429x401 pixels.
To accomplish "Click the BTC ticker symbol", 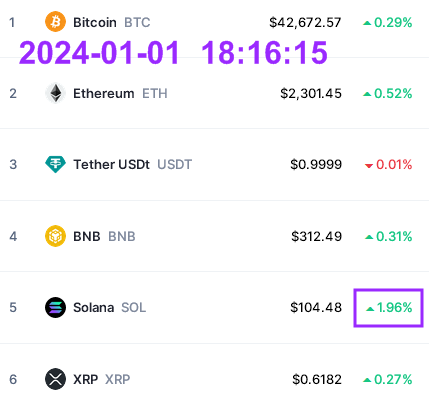I will (137, 23).
